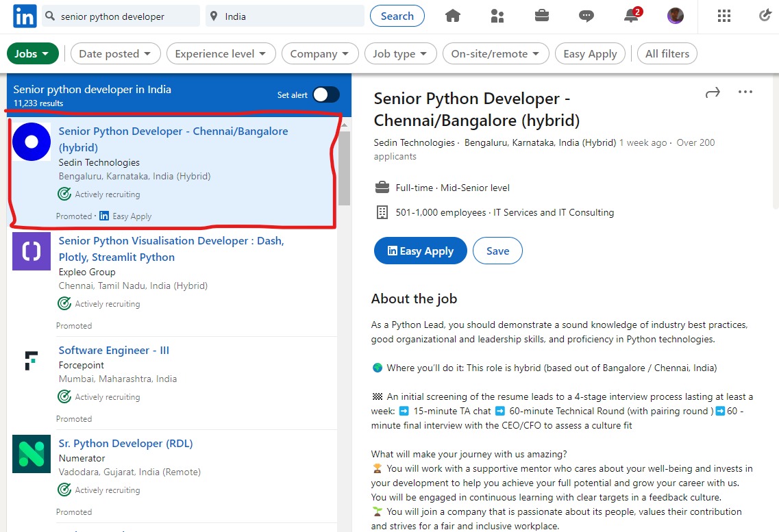Click the partially visible top-right toolbar icon
779x532 pixels.
click(765, 16)
